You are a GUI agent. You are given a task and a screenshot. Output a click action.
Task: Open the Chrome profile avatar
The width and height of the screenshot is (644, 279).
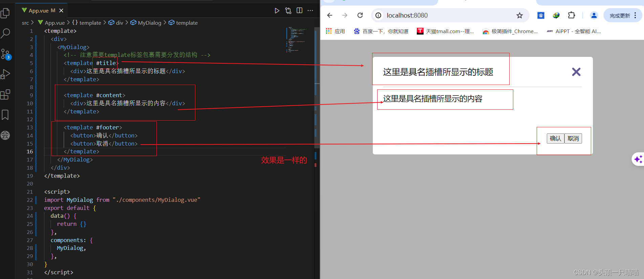pos(594,15)
